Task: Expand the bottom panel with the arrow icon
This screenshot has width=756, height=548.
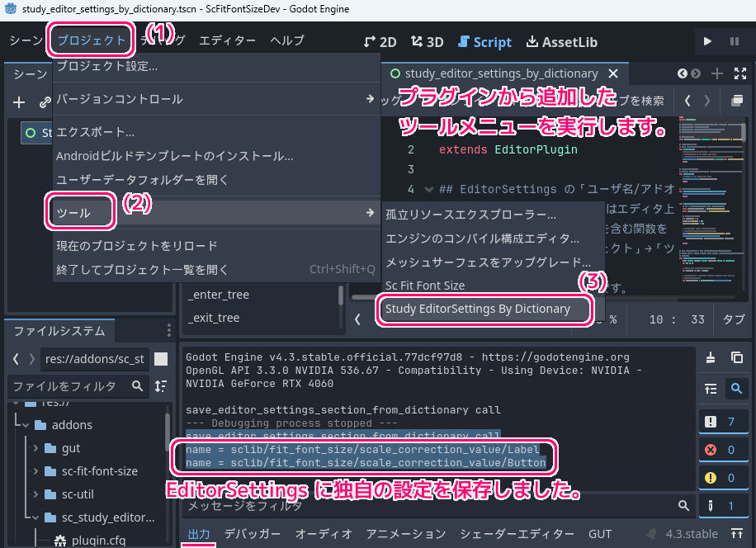Action: [737, 534]
